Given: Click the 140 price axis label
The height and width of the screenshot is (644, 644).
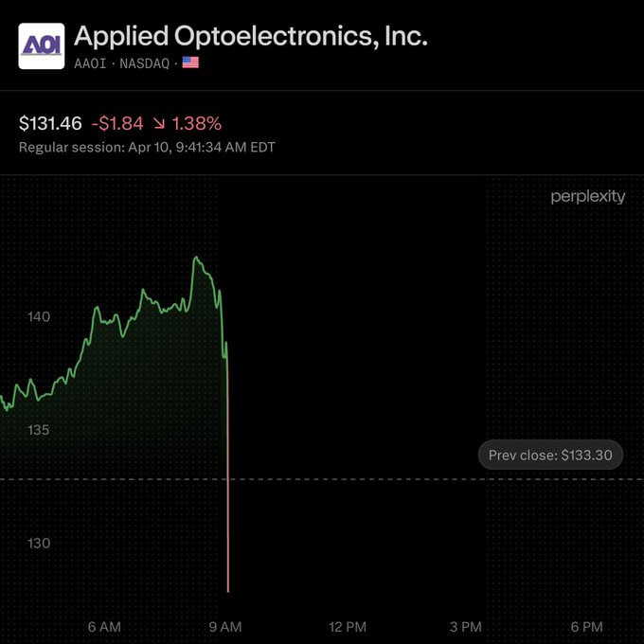Looking at the screenshot, I should point(39,316).
